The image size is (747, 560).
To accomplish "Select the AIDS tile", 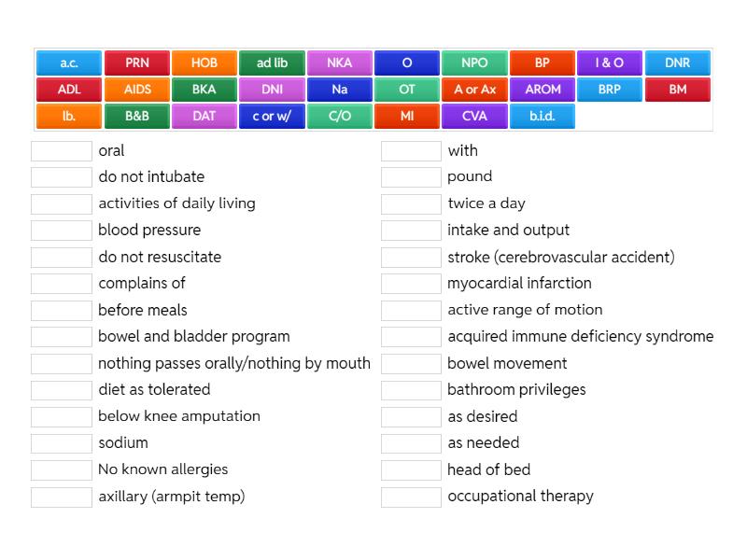I will [135, 90].
